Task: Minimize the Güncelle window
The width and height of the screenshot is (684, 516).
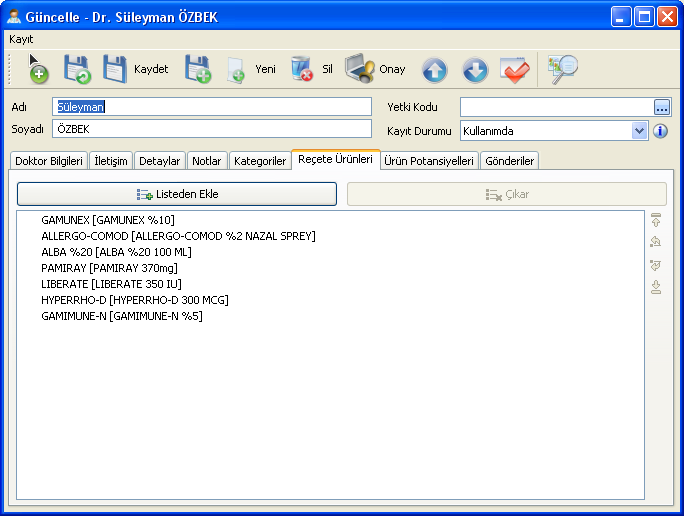Action: 621,17
